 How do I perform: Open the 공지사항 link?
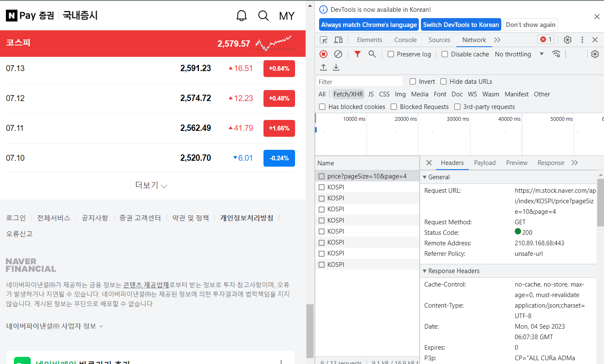coord(95,218)
